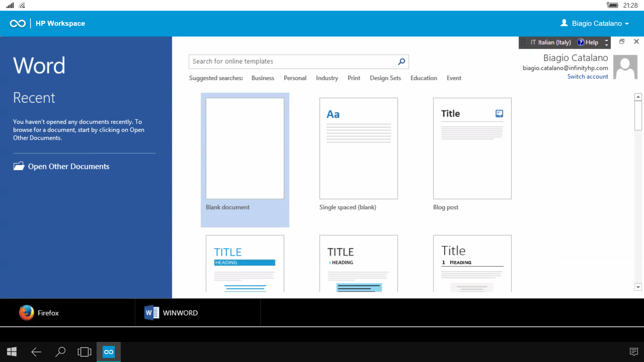The width and height of the screenshot is (644, 362).
Task: Select the Education suggested search
Action: point(424,78)
